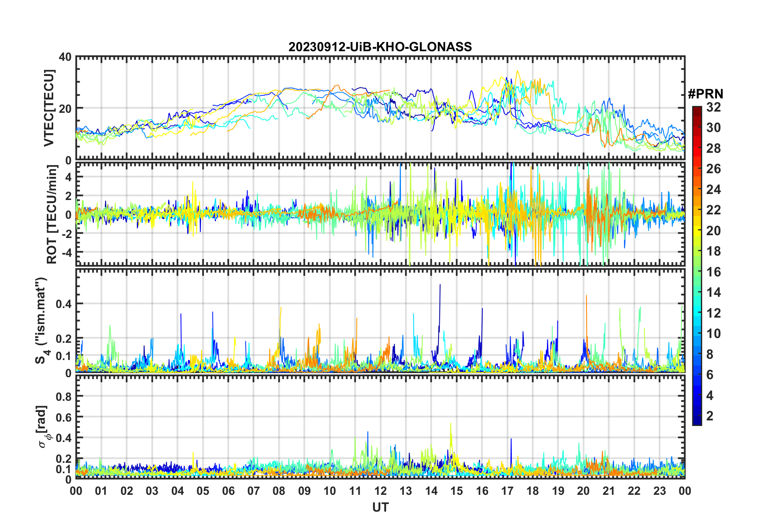Click the 12 hour tick label on the UT axis
The height and width of the screenshot is (532, 761).
380,491
